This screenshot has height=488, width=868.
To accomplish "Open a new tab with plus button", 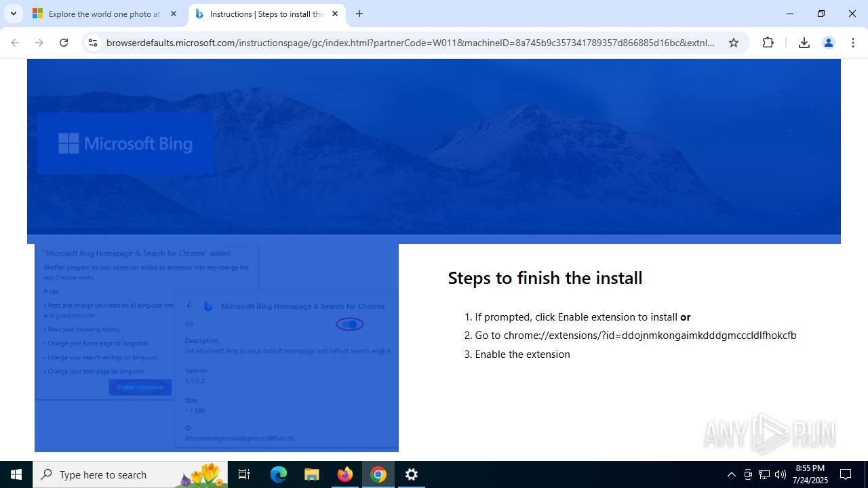I will [359, 14].
